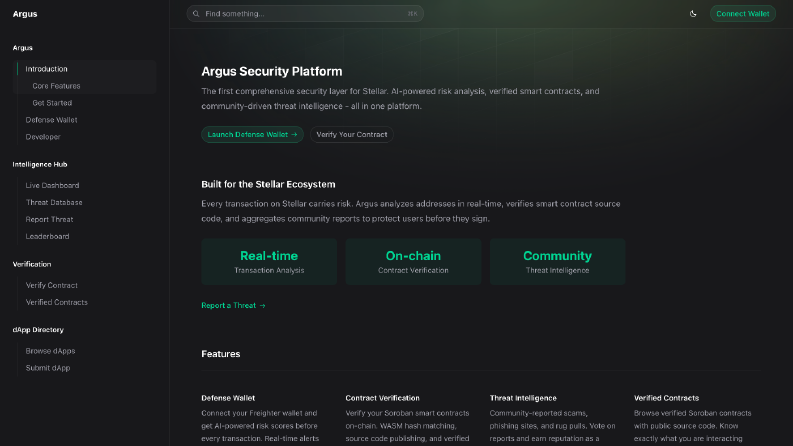Screen dimensions: 793x446
Task: Click Verify Your Contract button
Action: pyautogui.click(x=351, y=135)
